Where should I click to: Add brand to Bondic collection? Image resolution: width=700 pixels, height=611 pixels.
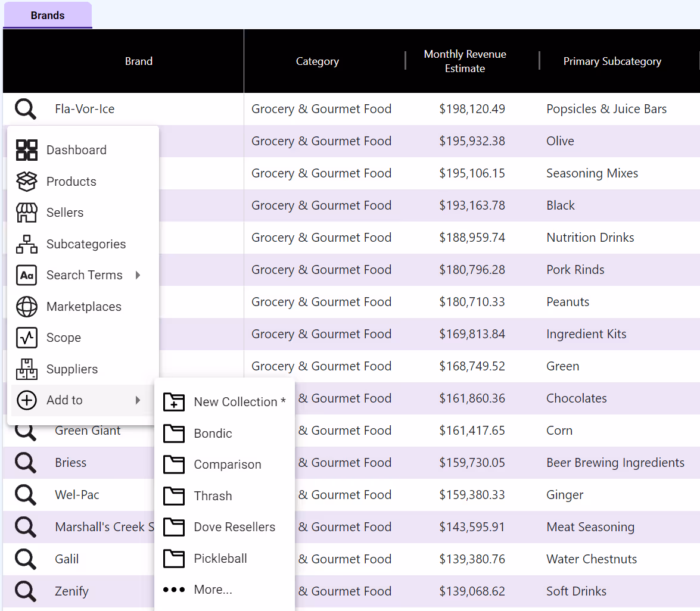225,434
